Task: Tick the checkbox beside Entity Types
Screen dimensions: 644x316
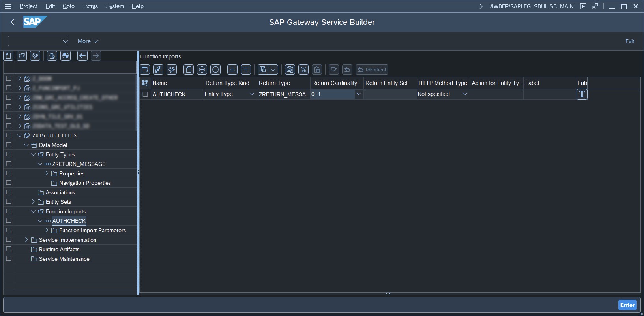Action: pos(9,154)
